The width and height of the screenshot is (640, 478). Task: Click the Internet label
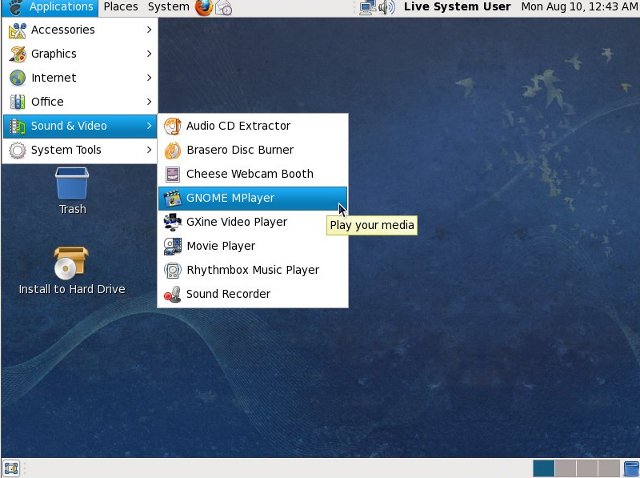tap(54, 78)
